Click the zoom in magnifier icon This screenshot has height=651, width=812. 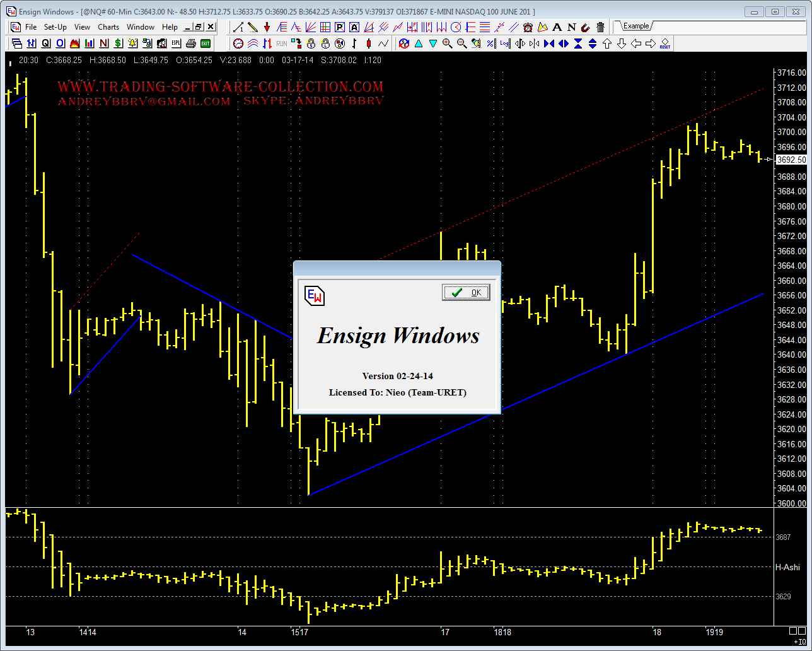coord(447,44)
